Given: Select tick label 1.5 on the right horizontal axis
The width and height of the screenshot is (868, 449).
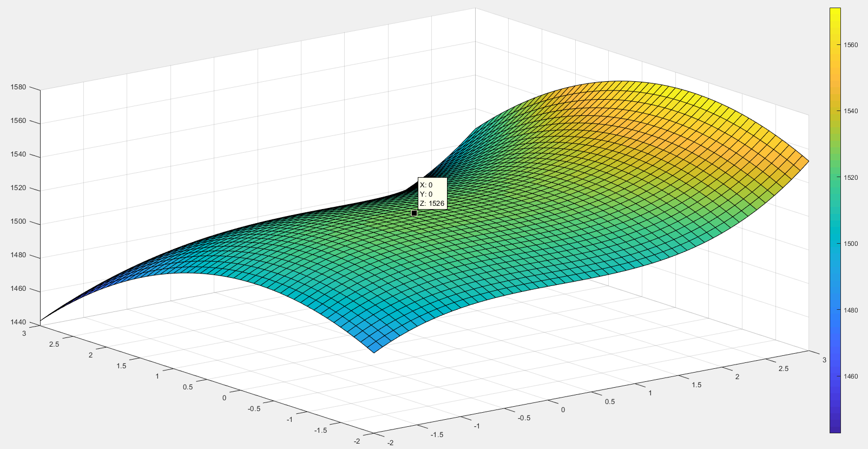Looking at the screenshot, I should click(696, 385).
